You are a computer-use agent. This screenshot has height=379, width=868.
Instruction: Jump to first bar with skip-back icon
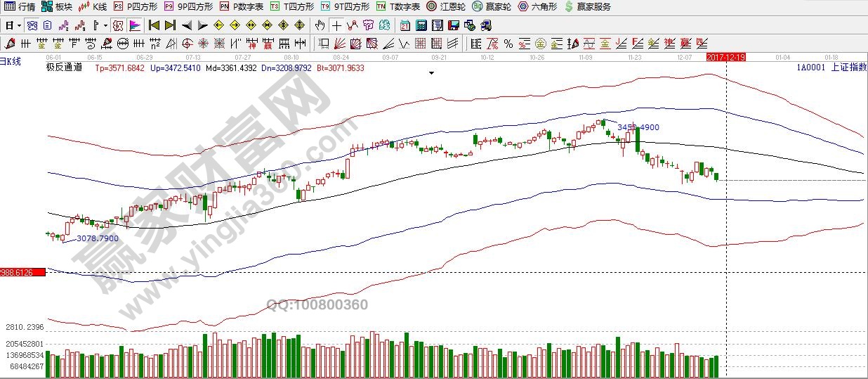(x=154, y=25)
